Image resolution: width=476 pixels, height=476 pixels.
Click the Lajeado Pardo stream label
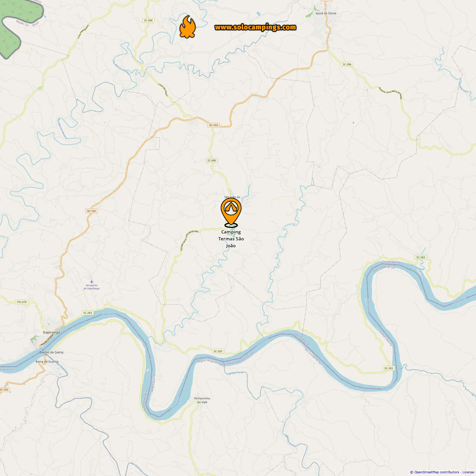[x=235, y=373]
